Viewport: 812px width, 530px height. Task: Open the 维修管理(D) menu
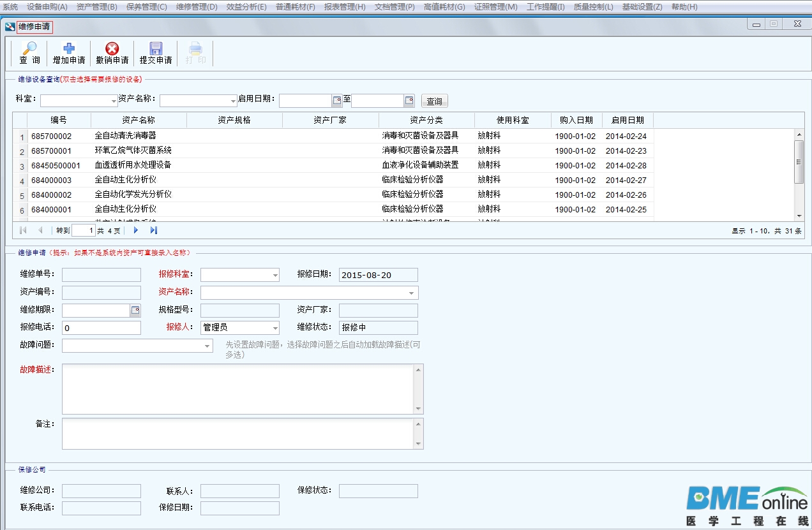click(197, 7)
